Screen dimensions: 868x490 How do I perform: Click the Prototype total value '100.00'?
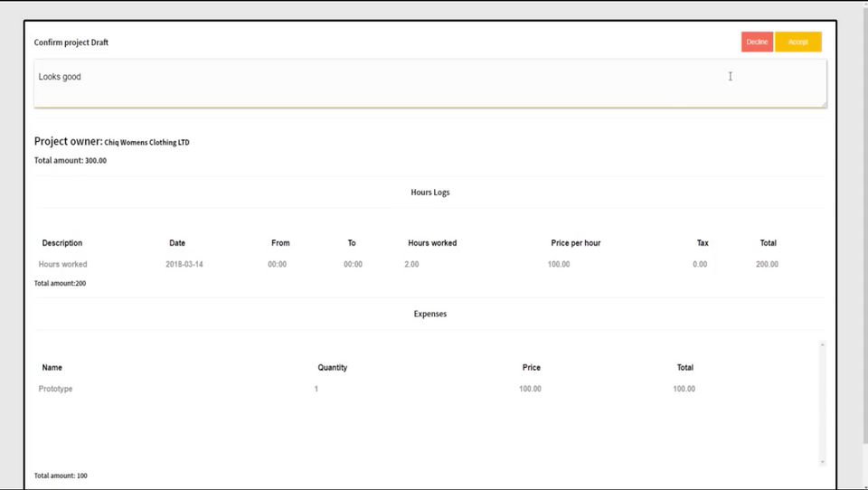(684, 389)
